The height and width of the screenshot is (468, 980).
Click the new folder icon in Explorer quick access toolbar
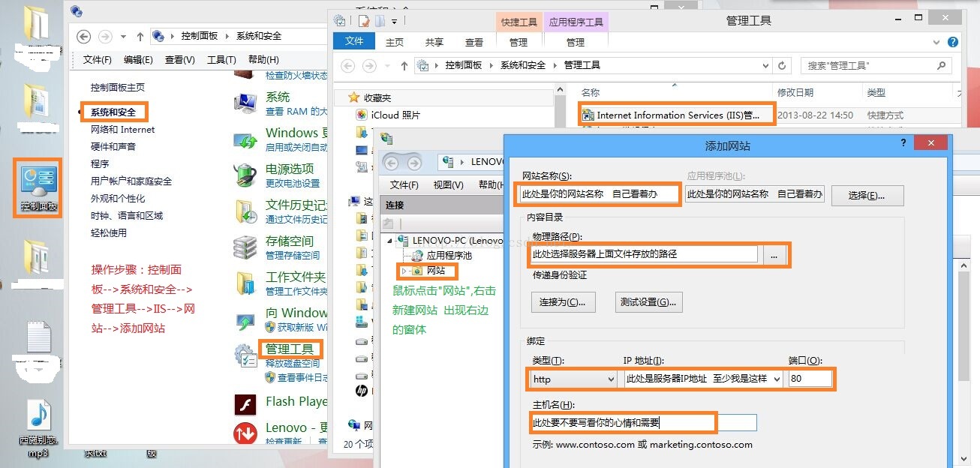click(380, 20)
